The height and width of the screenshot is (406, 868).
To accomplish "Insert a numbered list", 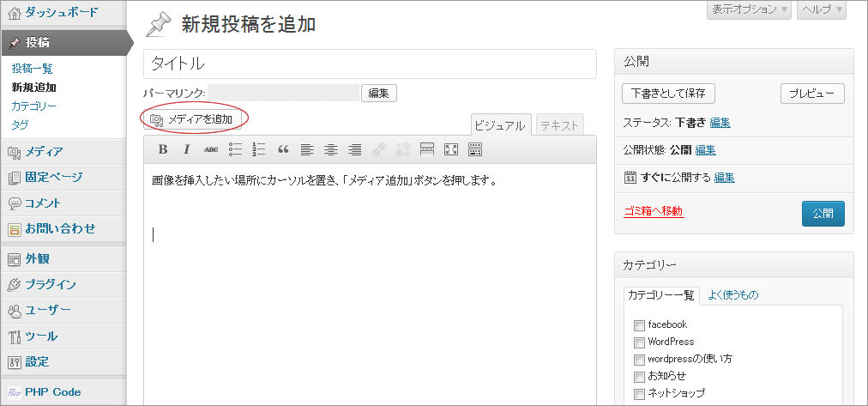I will pyautogui.click(x=259, y=149).
